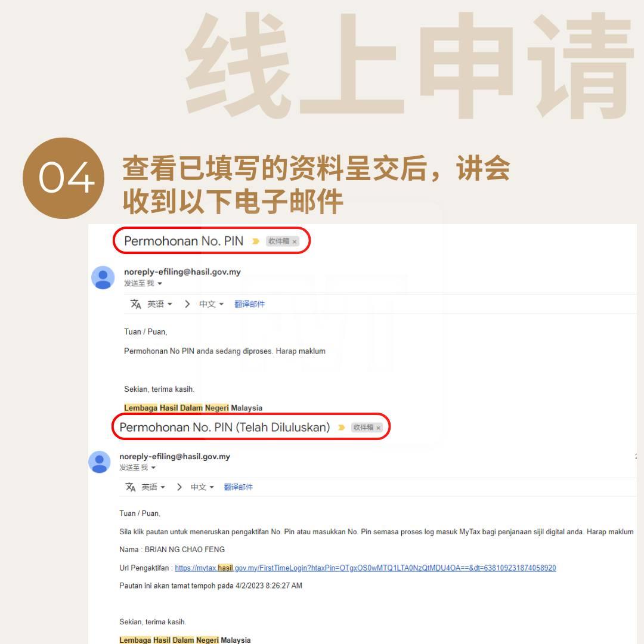Expand recipient details under first sender
Viewport: 644px width, 644px height.
coord(160,283)
